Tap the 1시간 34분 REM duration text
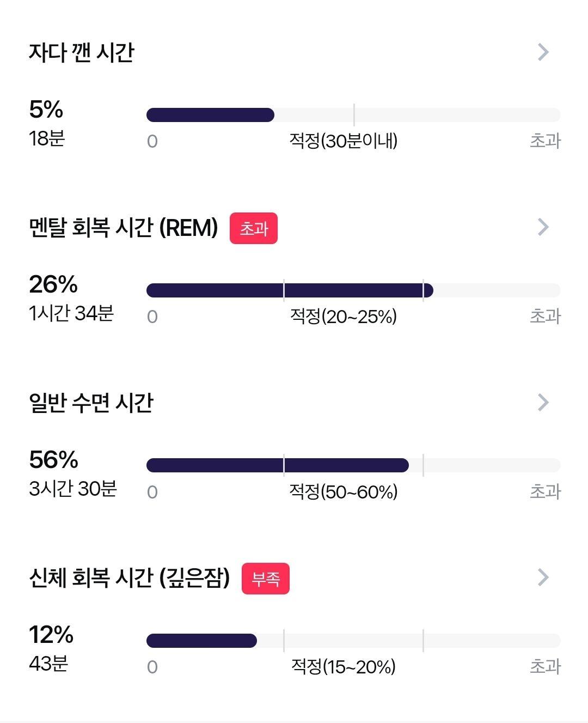 [x=71, y=313]
